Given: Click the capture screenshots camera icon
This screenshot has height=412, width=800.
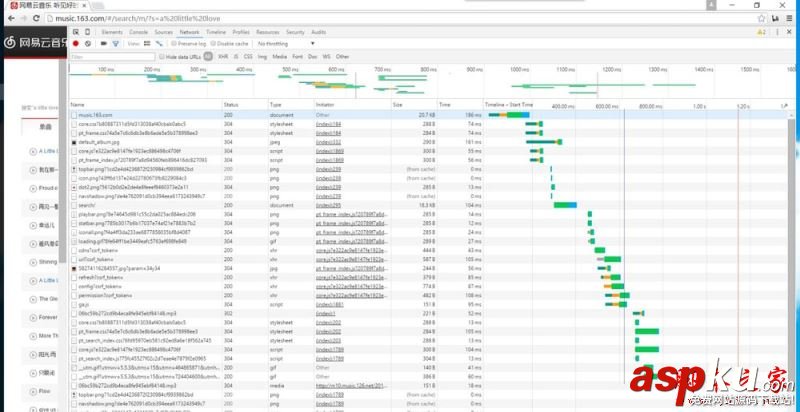Looking at the screenshot, I should point(104,44).
